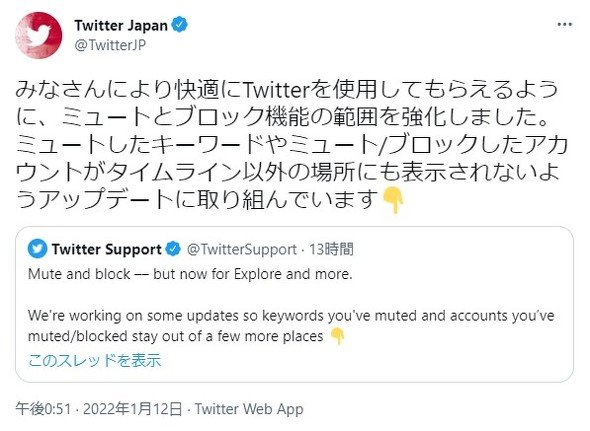
Task: Click the three-dot more options icon
Action: pos(564,24)
